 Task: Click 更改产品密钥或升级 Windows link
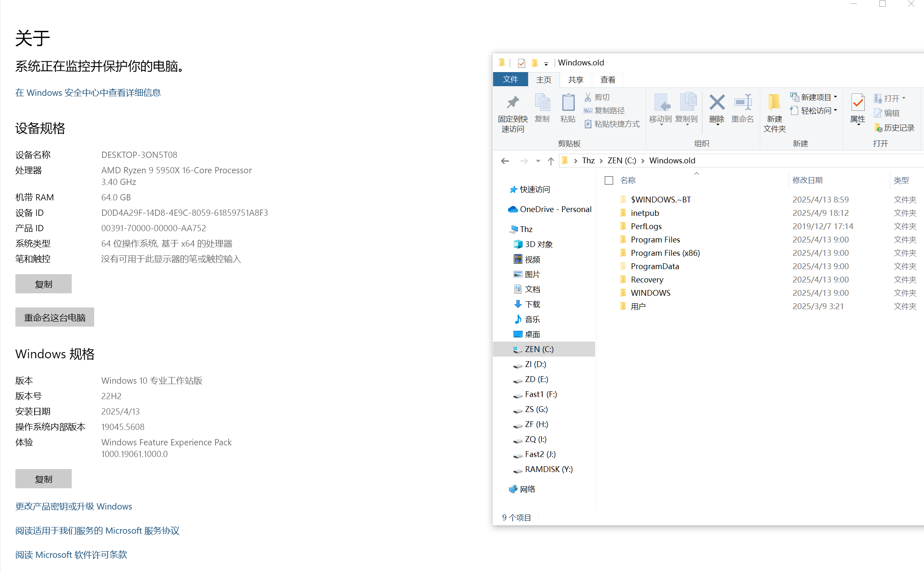(x=74, y=506)
